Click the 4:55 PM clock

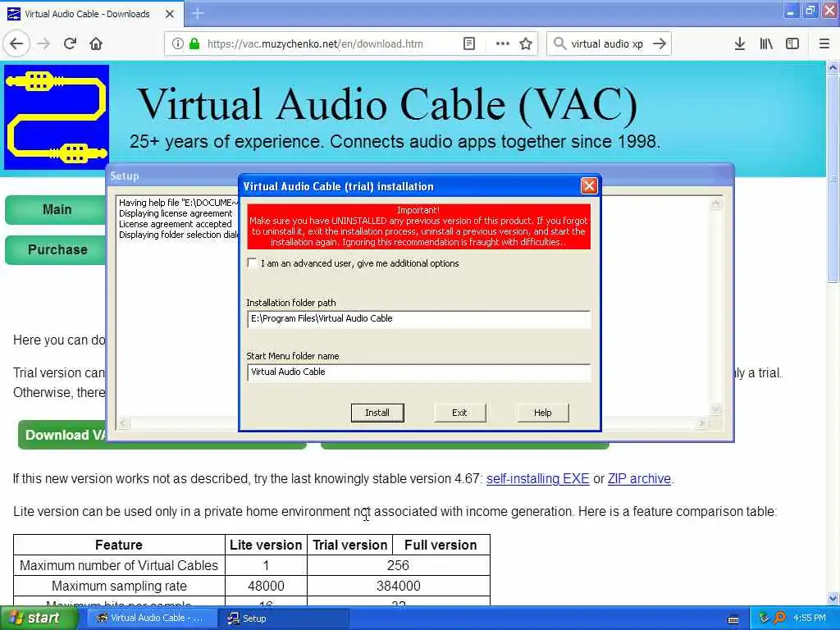810,619
